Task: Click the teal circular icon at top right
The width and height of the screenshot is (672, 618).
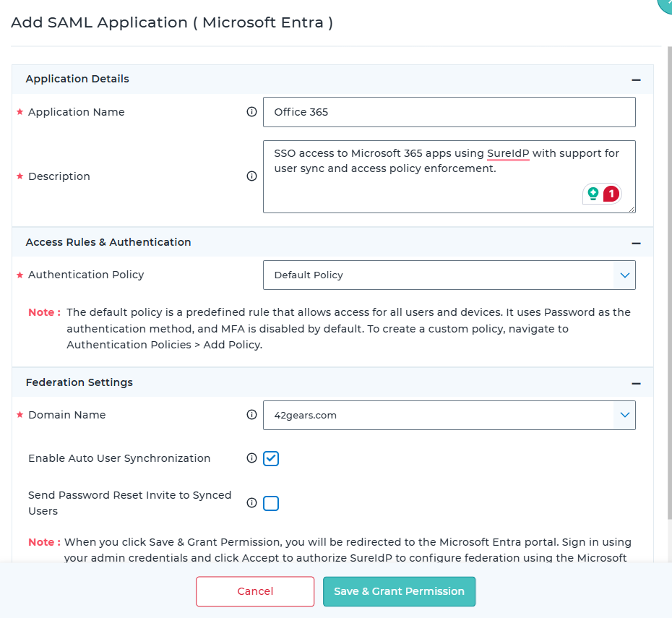Action: click(666, 4)
